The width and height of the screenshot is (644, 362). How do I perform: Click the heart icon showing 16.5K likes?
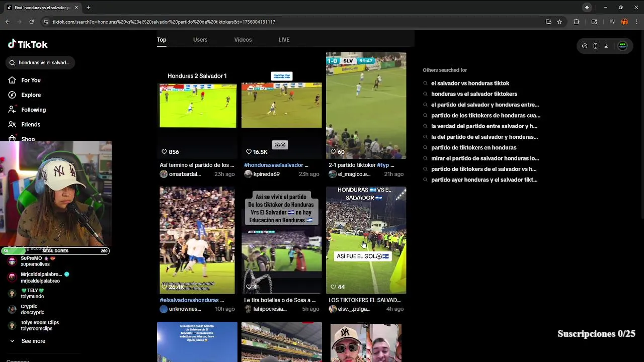[x=249, y=152]
